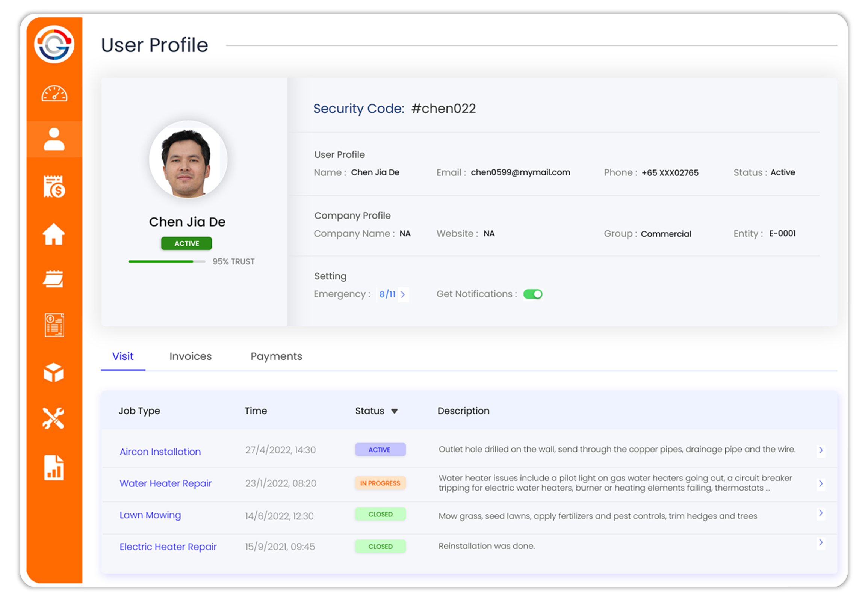Switch to the Payments tab
This screenshot has width=868, height=601.
pos(276,356)
